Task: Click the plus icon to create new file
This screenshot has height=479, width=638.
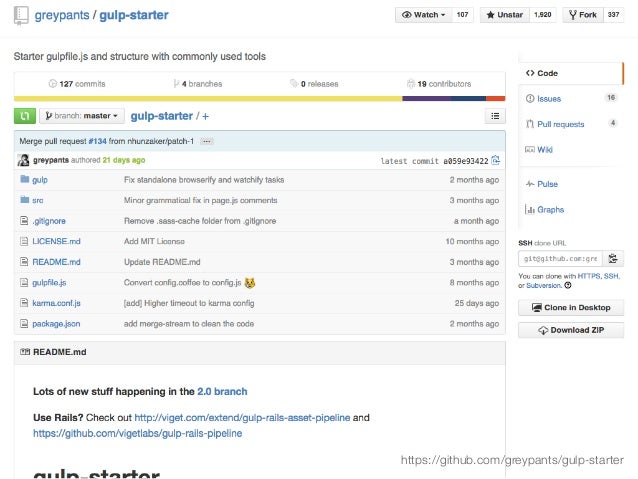Action: point(205,116)
